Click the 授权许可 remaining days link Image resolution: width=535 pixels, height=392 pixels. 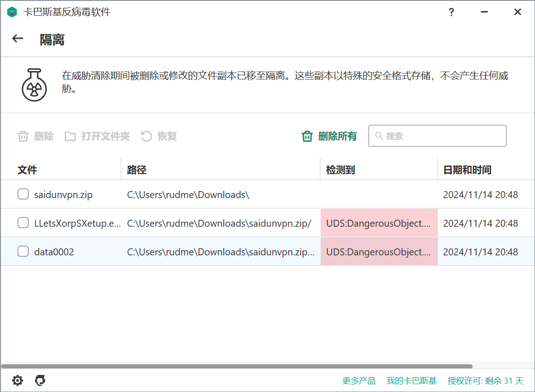(484, 380)
